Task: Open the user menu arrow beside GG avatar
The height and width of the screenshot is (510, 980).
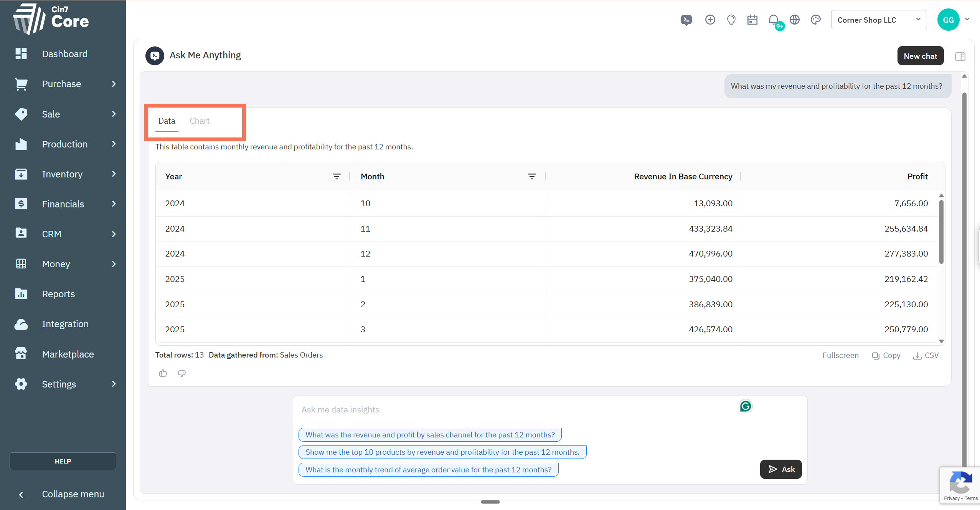Action: [x=967, y=19]
